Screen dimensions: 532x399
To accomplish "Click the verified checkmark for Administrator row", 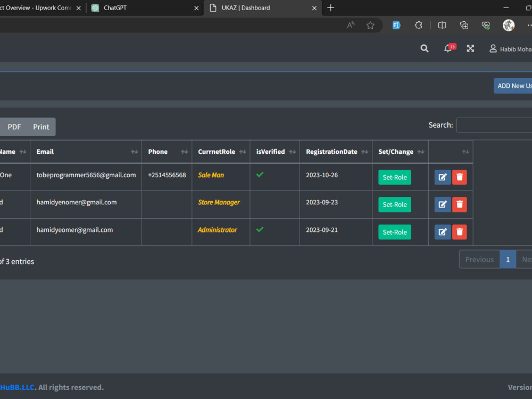I will [260, 229].
